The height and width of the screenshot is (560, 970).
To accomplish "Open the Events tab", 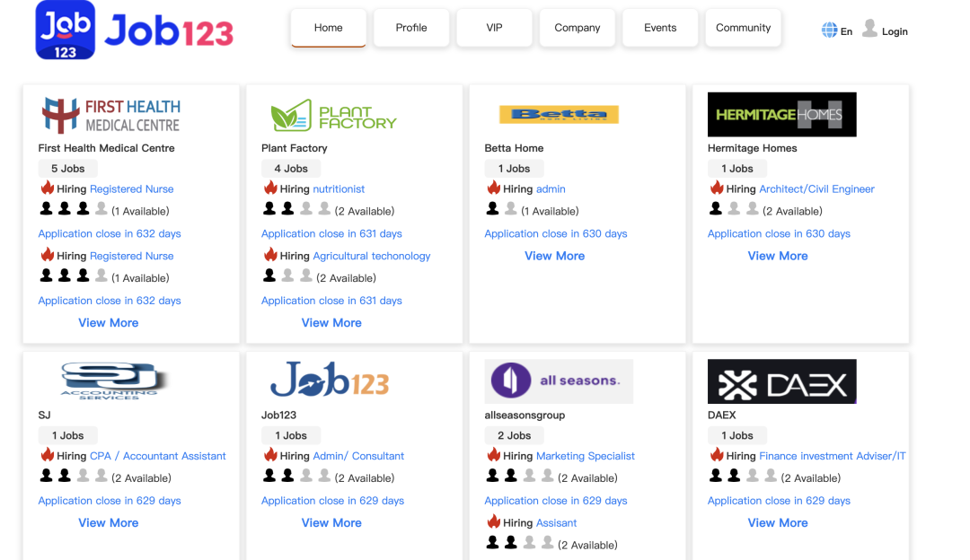I will pyautogui.click(x=660, y=28).
